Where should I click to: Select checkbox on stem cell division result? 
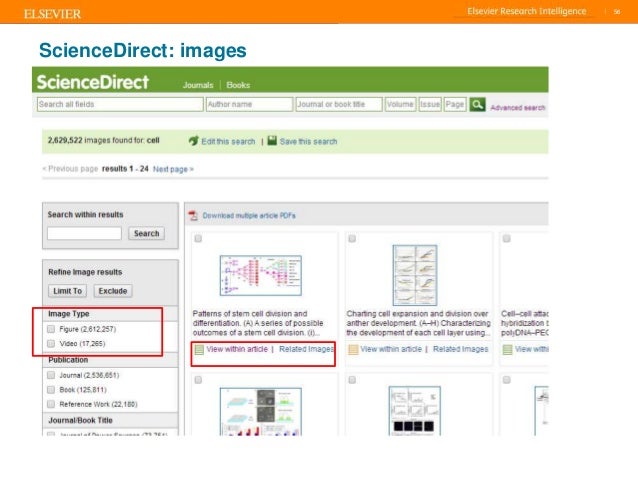click(198, 238)
